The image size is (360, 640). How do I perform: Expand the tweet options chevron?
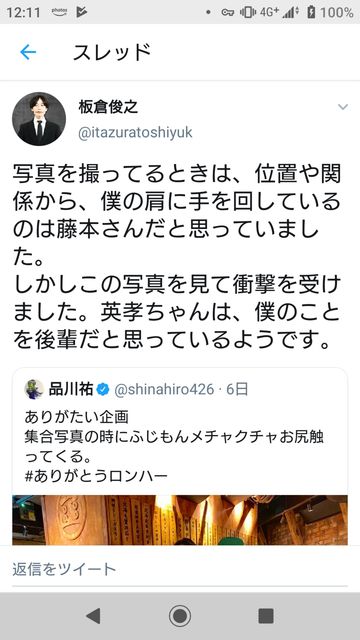coord(343,107)
